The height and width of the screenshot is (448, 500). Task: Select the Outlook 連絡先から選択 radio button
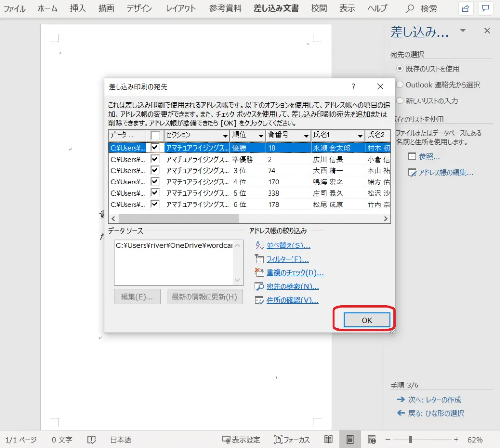click(399, 85)
